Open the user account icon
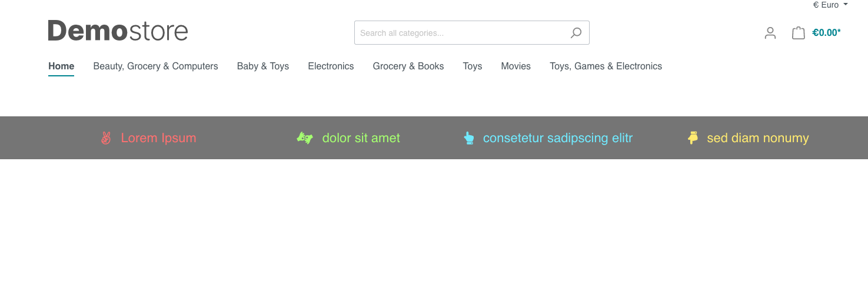The image size is (868, 302). [770, 33]
